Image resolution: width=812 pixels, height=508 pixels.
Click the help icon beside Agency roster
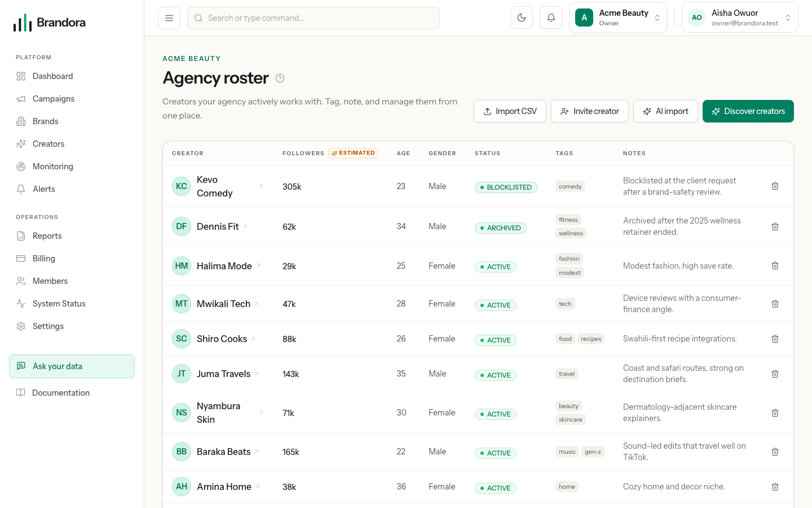280,78
